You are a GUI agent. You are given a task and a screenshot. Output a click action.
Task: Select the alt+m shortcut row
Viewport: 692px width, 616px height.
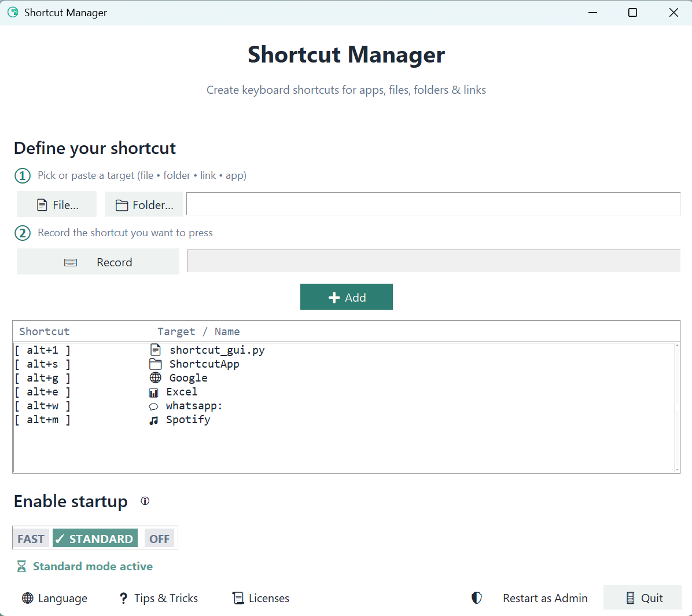pyautogui.click(x=344, y=420)
